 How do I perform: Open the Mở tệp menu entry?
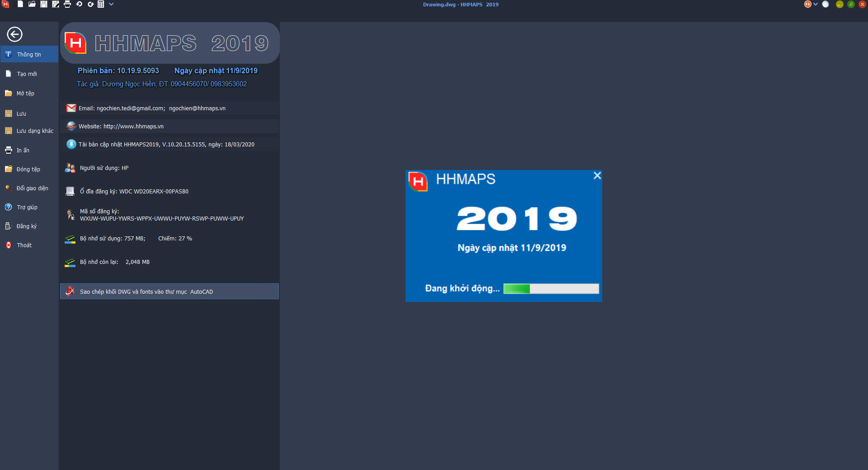[29, 93]
